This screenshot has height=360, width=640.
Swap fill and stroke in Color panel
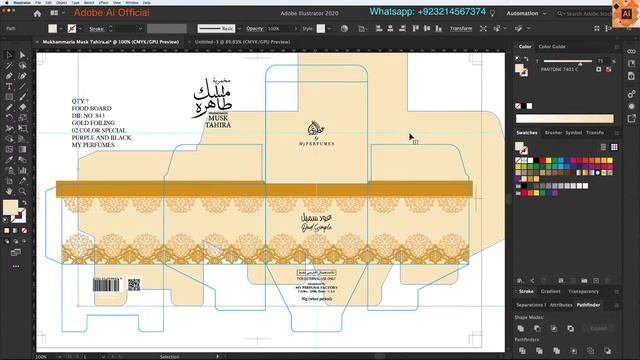tap(526, 59)
